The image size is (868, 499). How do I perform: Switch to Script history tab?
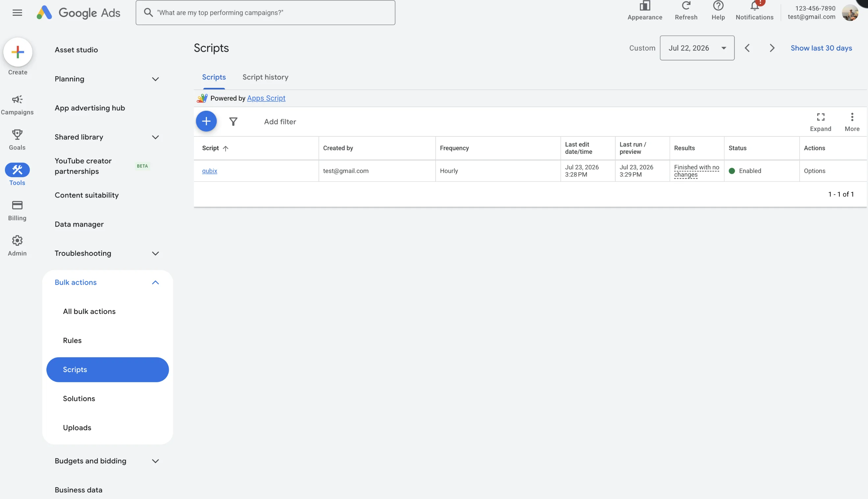coord(265,78)
